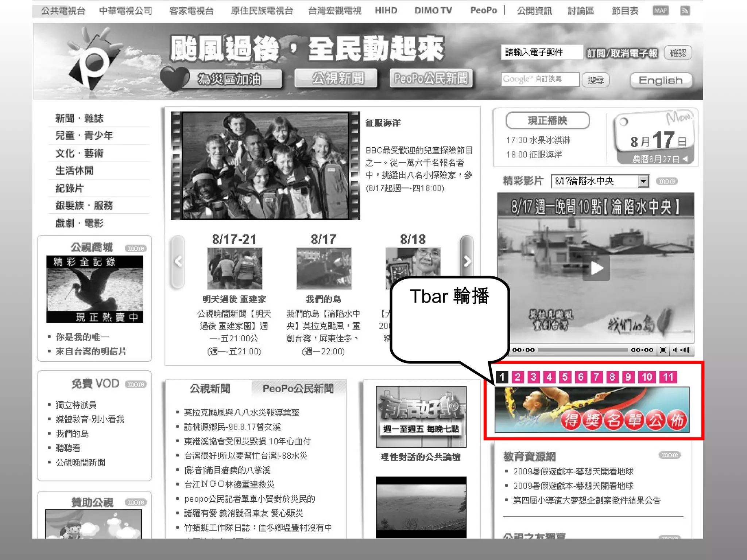Click the next arrow of program carousel
This screenshot has height=560, width=747.
pyautogui.click(x=467, y=261)
